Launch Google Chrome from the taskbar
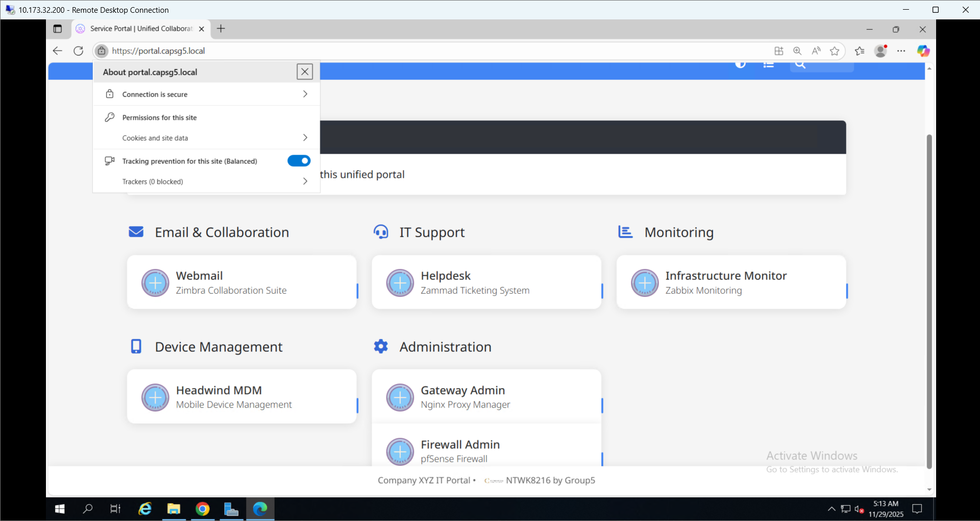 [x=202, y=509]
